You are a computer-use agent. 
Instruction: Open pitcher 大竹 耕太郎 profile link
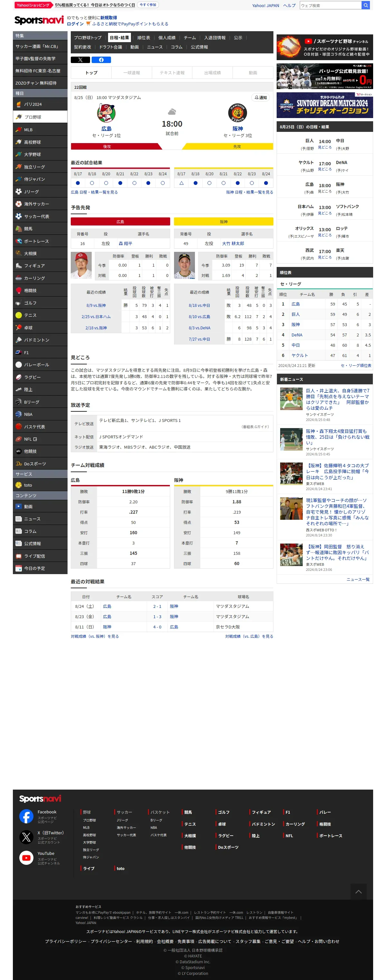[x=233, y=243]
